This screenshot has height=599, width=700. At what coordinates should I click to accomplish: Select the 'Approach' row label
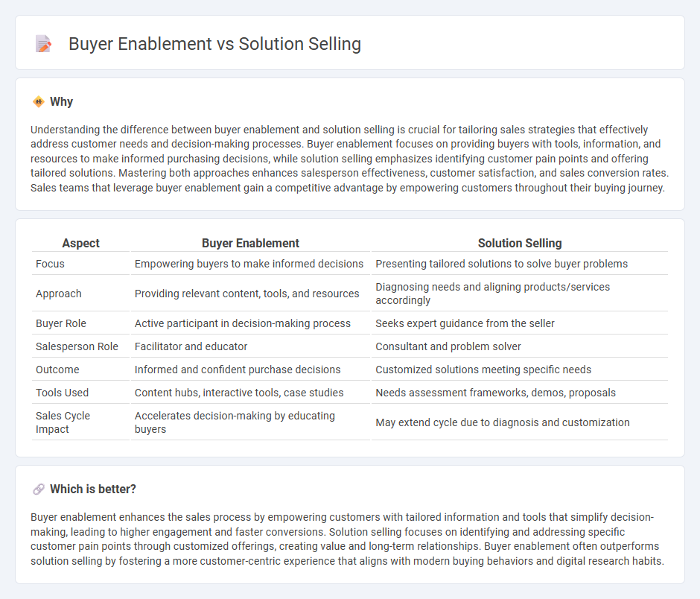pyautogui.click(x=59, y=294)
